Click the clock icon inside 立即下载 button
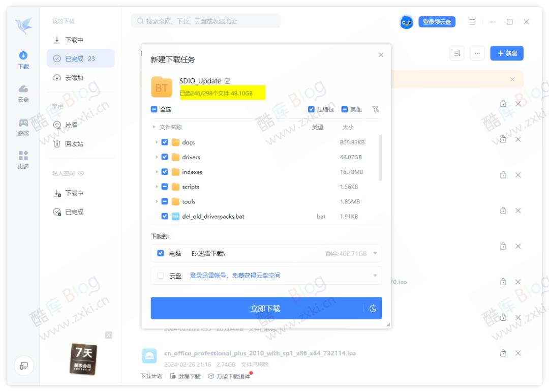 click(373, 308)
